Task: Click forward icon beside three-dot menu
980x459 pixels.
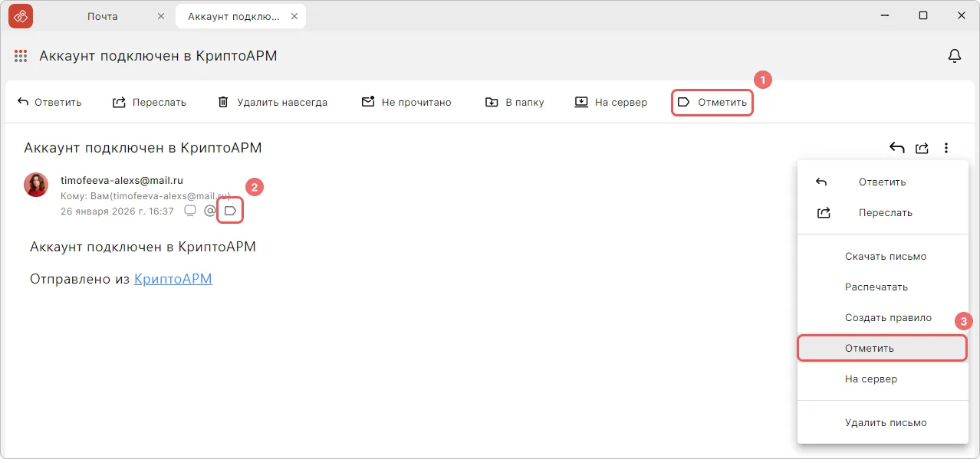Action: (922, 148)
